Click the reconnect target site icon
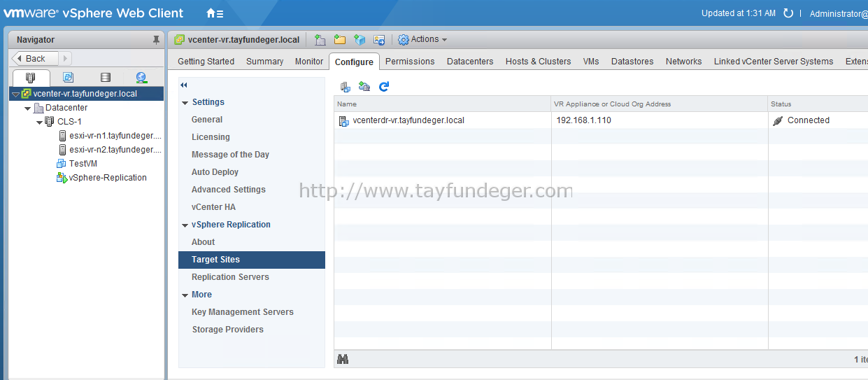 [x=364, y=87]
